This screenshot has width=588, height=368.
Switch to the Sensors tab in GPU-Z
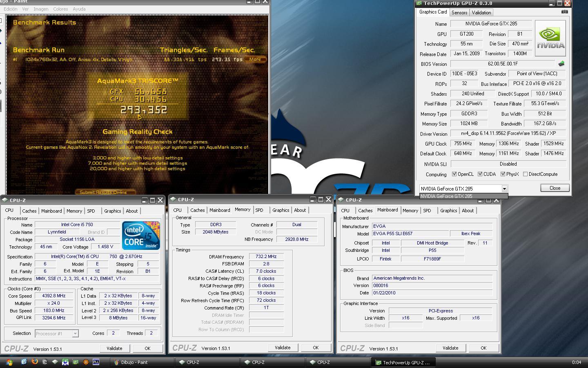point(459,13)
